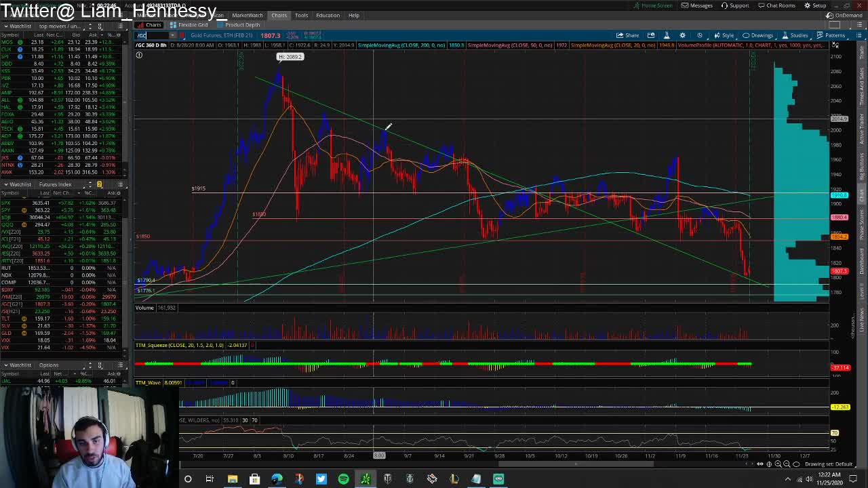Open the Patterns menu

click(x=831, y=35)
